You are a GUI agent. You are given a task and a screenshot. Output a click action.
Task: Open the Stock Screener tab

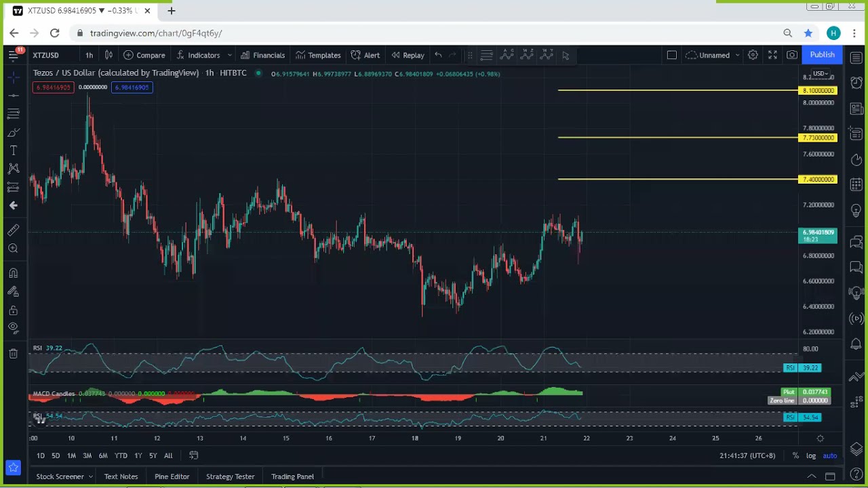tap(60, 476)
